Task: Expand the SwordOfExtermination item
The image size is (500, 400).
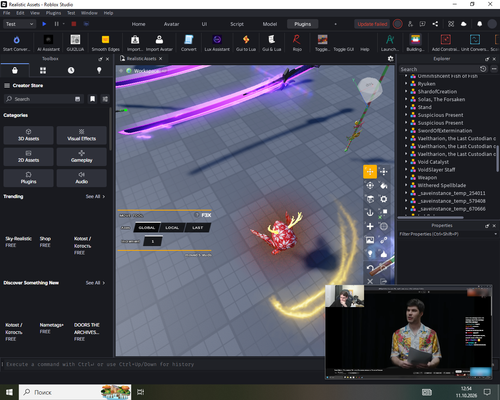Action: tap(406, 130)
